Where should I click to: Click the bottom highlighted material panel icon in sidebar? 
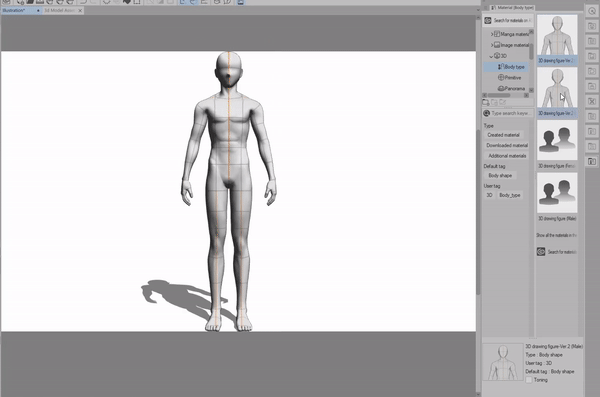point(592,161)
